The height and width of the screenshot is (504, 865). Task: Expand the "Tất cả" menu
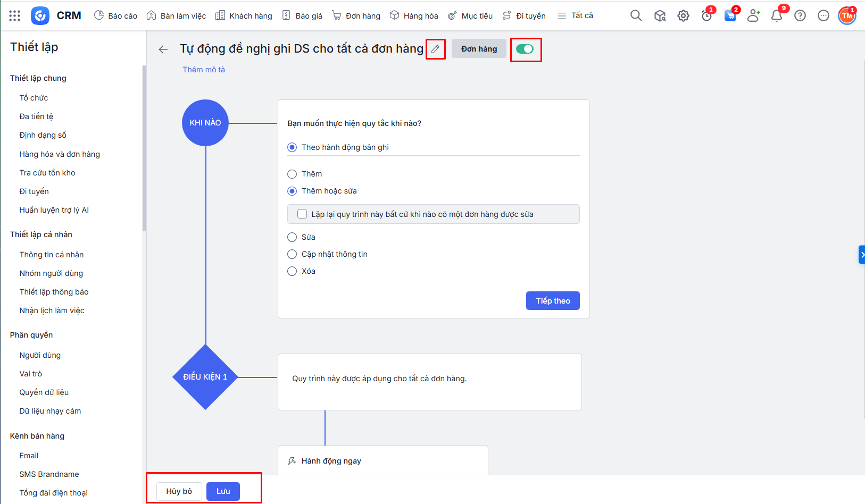[575, 16]
